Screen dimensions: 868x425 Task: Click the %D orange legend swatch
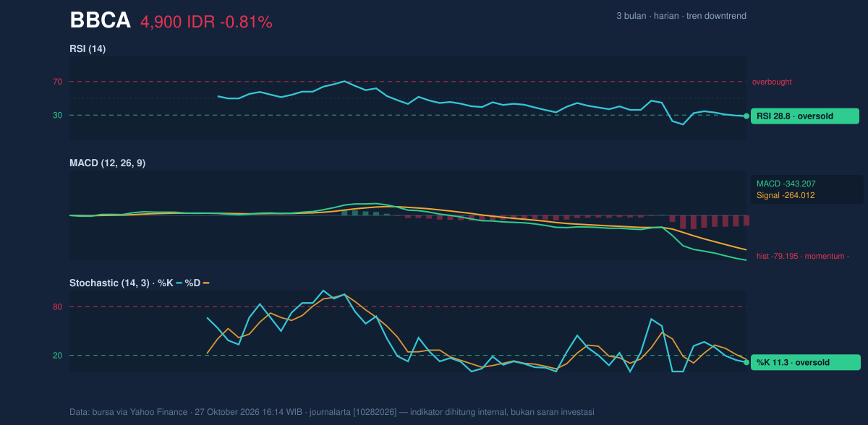(206, 283)
